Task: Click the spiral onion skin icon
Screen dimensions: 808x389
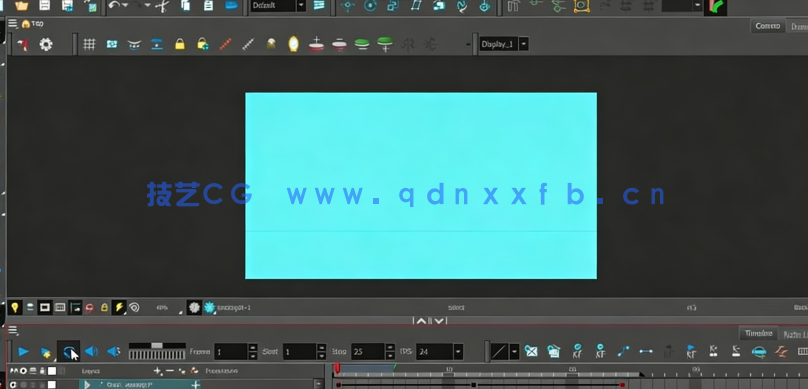Action: 134,308
